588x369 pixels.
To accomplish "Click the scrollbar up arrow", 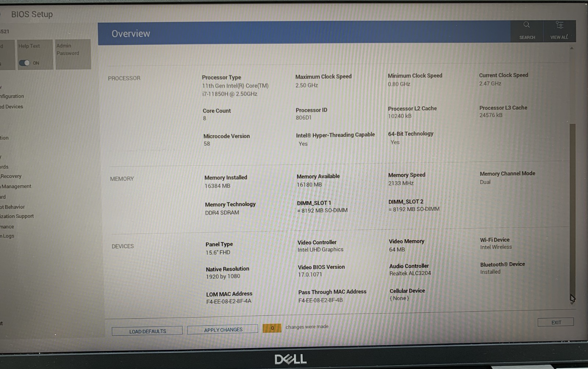I will tap(571, 48).
